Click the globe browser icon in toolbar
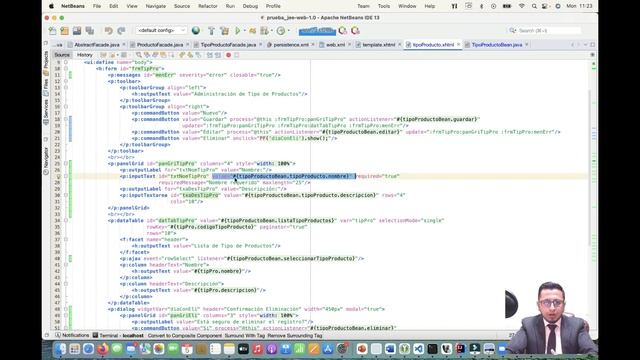 point(196,31)
